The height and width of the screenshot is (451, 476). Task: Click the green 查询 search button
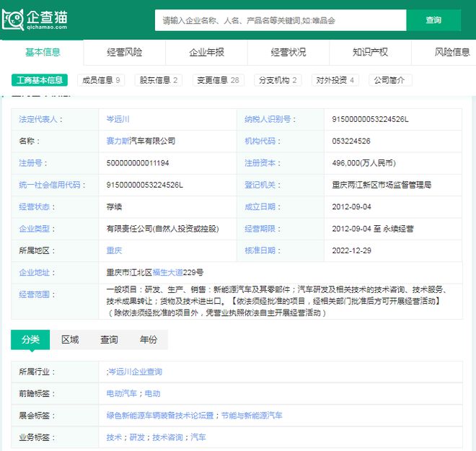point(433,20)
